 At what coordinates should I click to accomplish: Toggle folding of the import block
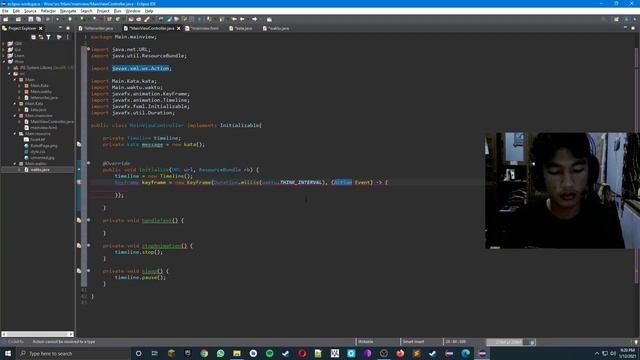point(88,49)
